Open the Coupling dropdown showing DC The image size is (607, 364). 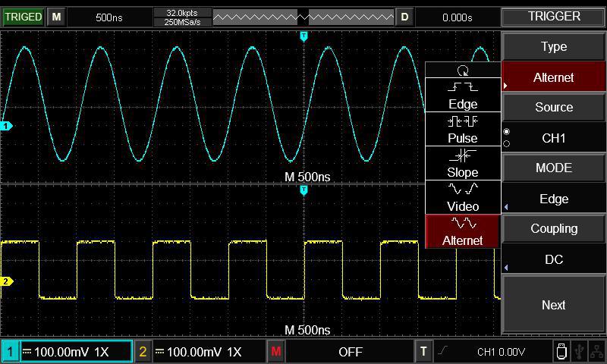point(554,259)
